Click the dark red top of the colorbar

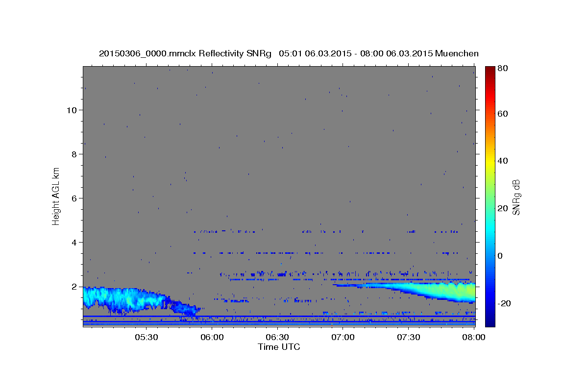[x=490, y=70]
